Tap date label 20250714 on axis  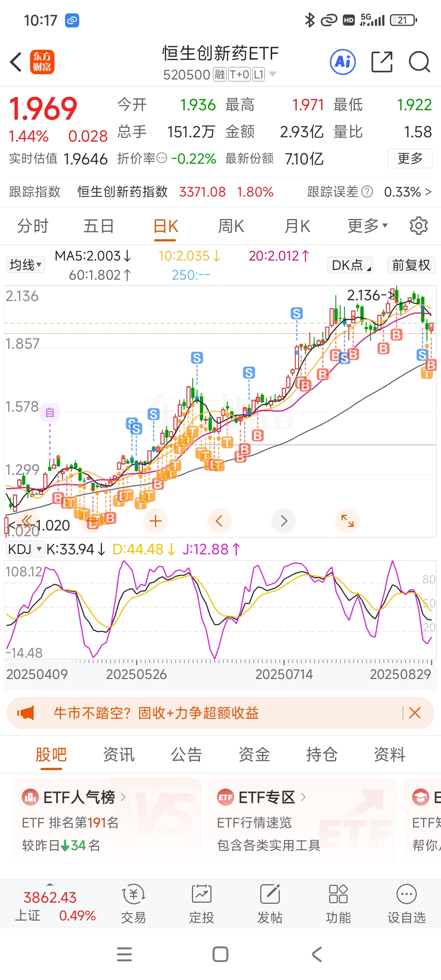[284, 674]
